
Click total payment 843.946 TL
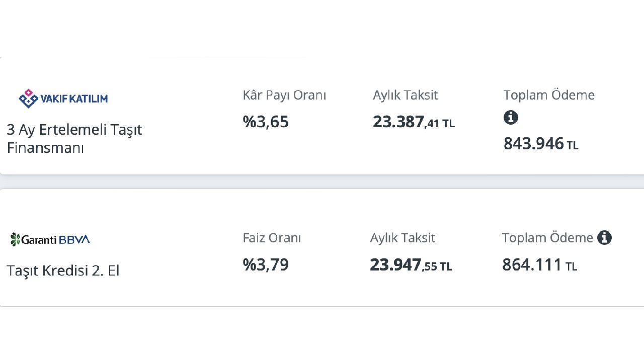pos(541,144)
